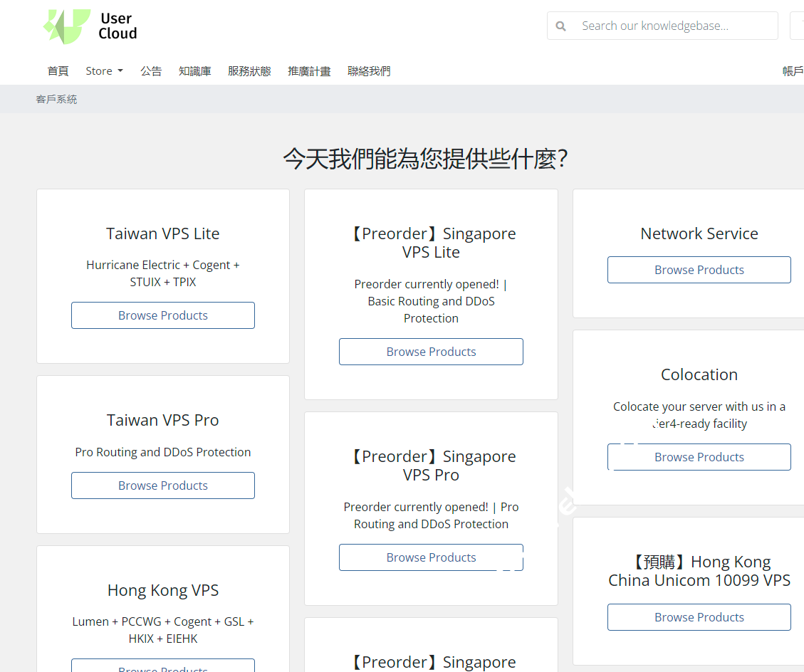This screenshot has height=672, width=804.
Task: Browse Network Service products
Action: [699, 270]
